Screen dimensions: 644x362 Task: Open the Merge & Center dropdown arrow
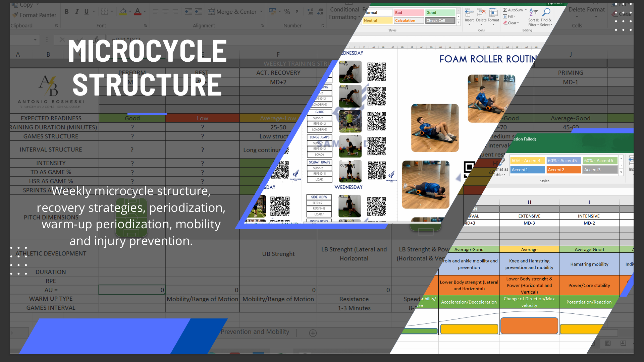click(x=261, y=12)
